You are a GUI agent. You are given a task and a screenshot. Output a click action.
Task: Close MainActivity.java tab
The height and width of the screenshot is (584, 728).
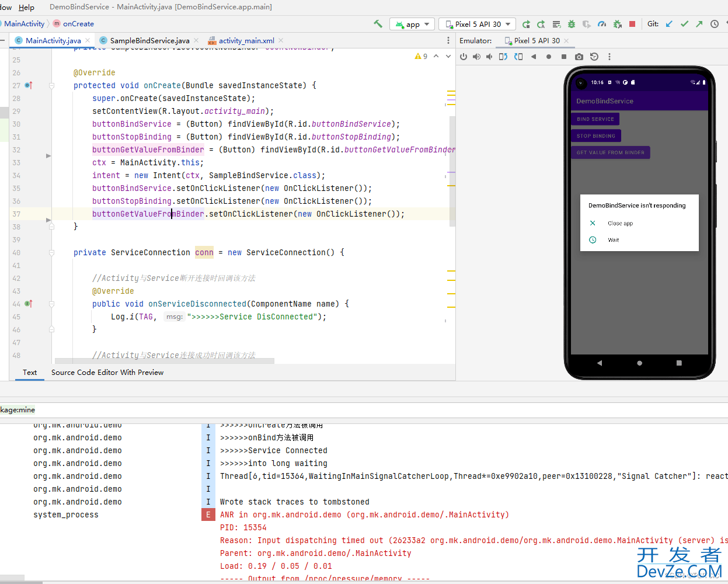pyautogui.click(x=88, y=40)
